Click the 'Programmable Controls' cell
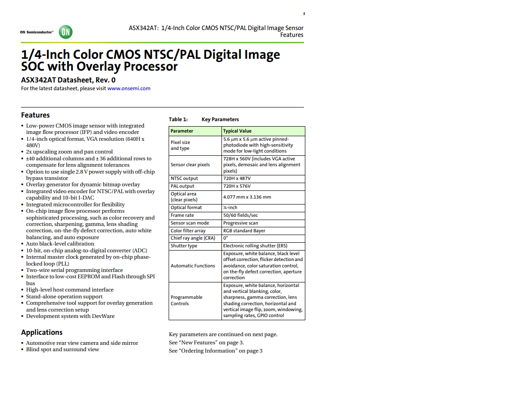 pyautogui.click(x=195, y=301)
